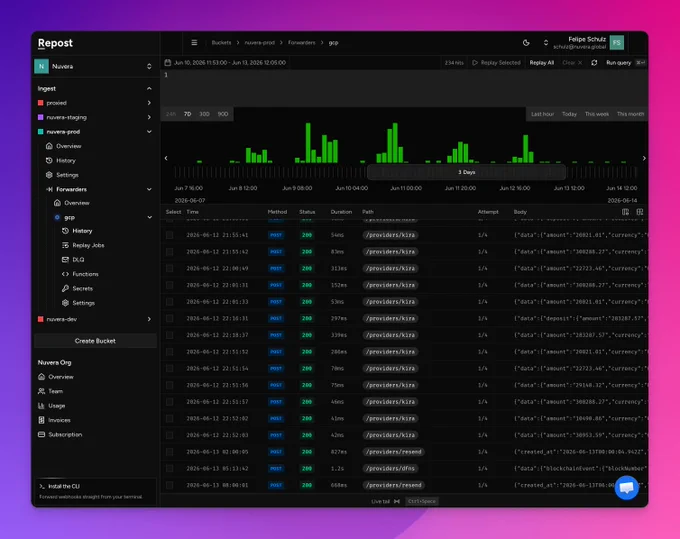
Task: Click Replay All button
Action: 542,62
